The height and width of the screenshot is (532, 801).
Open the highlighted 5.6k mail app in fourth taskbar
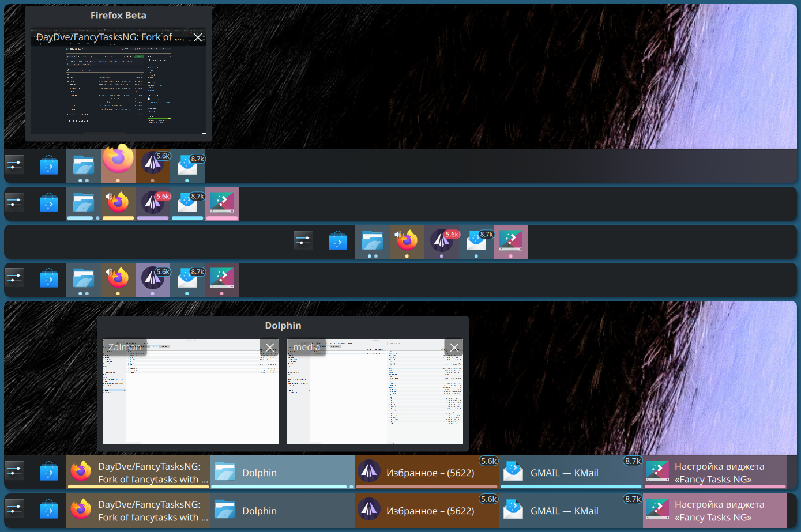[x=153, y=280]
